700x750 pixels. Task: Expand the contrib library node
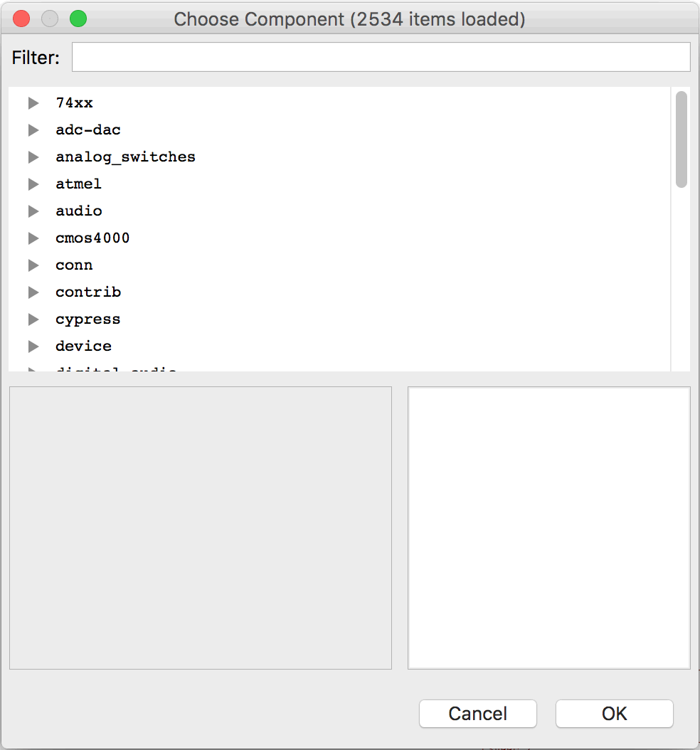pos(33,292)
